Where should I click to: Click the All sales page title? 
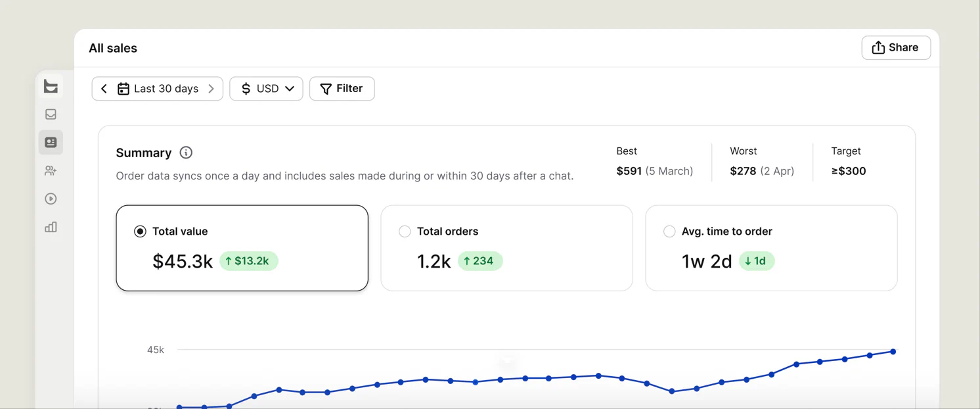[113, 48]
